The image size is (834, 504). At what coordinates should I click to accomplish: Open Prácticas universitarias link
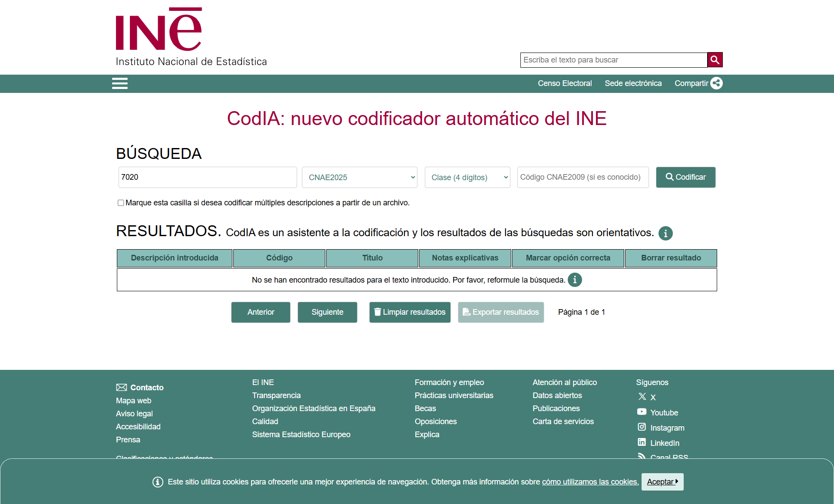[454, 395]
